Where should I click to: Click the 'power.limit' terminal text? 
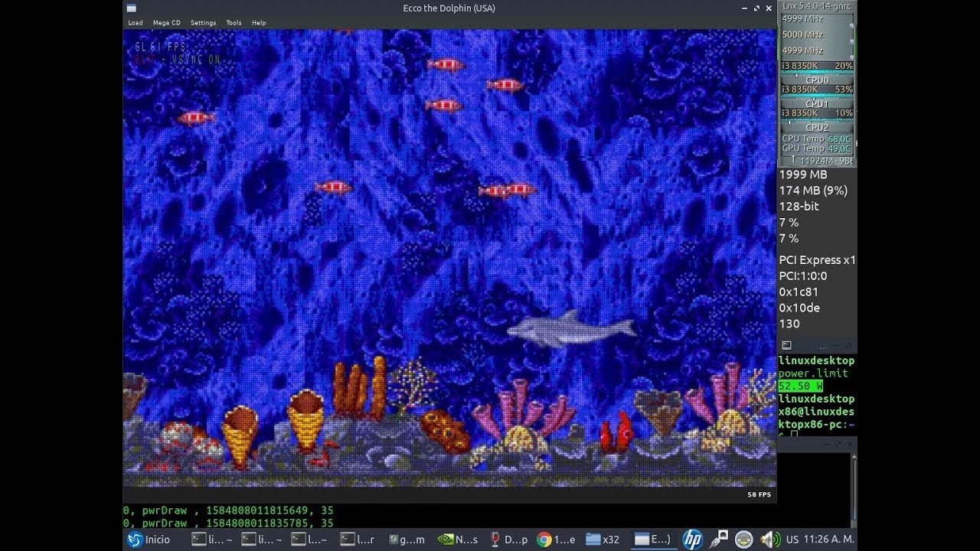click(813, 373)
